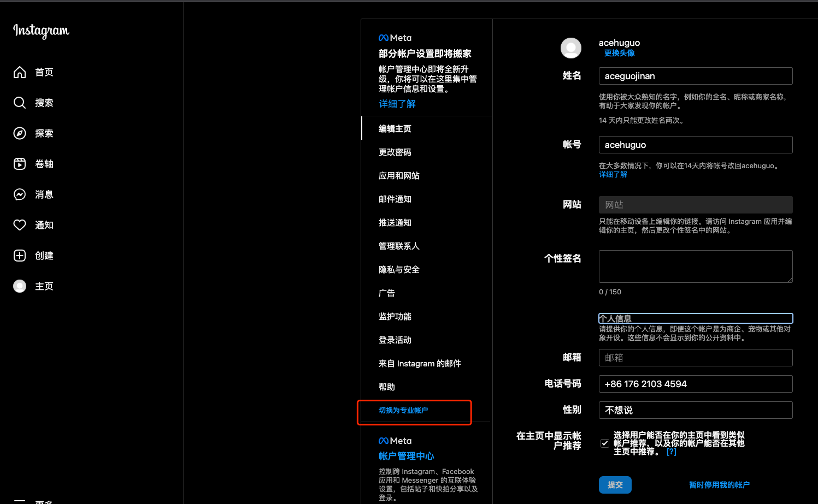Click the 创建 label in sidebar
The width and height of the screenshot is (818, 504).
click(44, 256)
